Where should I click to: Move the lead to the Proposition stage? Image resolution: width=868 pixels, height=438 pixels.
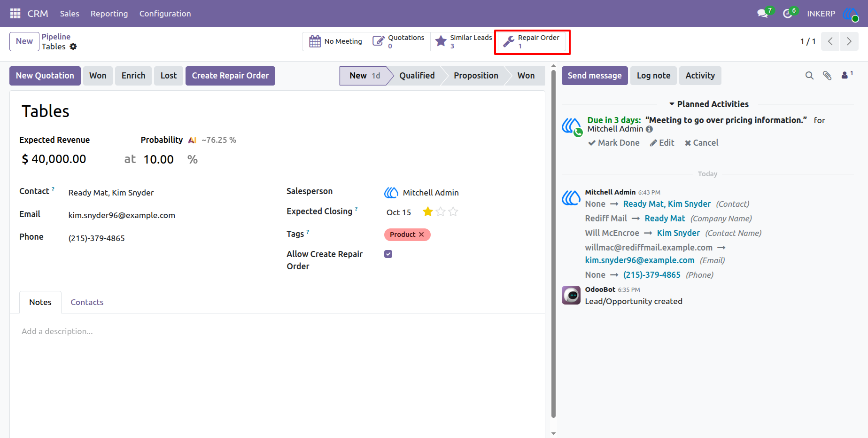click(x=476, y=76)
